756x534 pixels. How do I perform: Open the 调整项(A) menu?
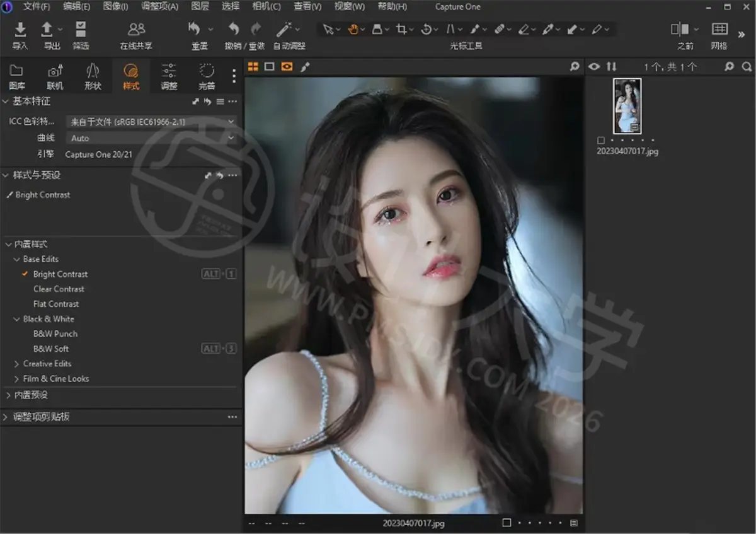coord(159,6)
